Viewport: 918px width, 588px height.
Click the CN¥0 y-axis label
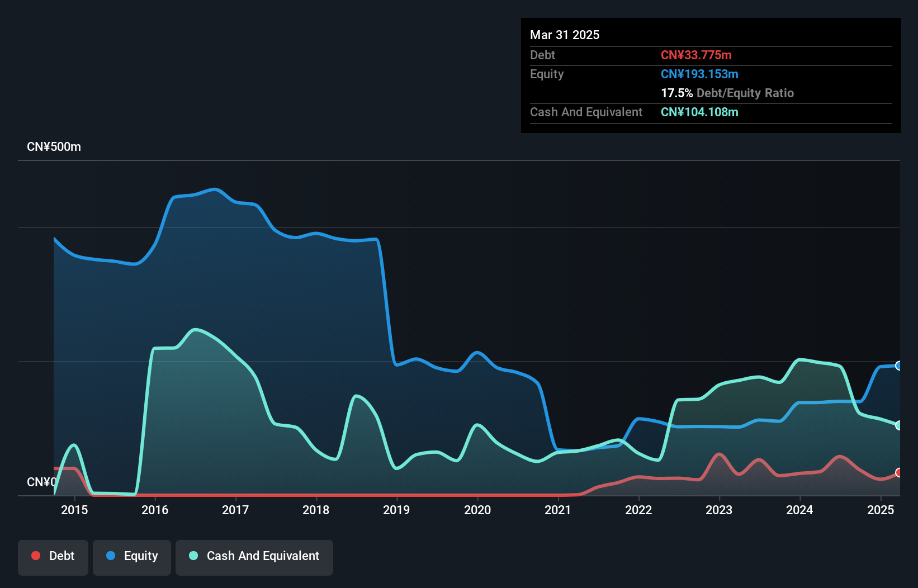pyautogui.click(x=42, y=482)
